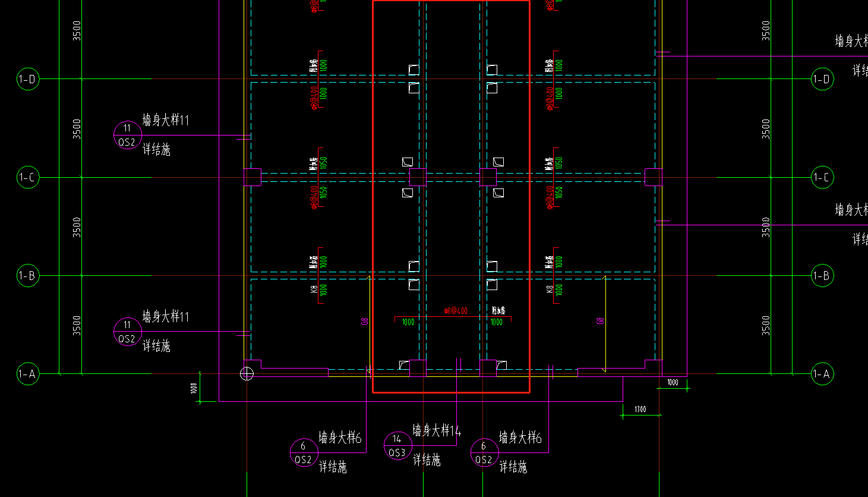Select upper 墙身大样11 text label
This screenshot has height=497, width=868.
coord(166,120)
